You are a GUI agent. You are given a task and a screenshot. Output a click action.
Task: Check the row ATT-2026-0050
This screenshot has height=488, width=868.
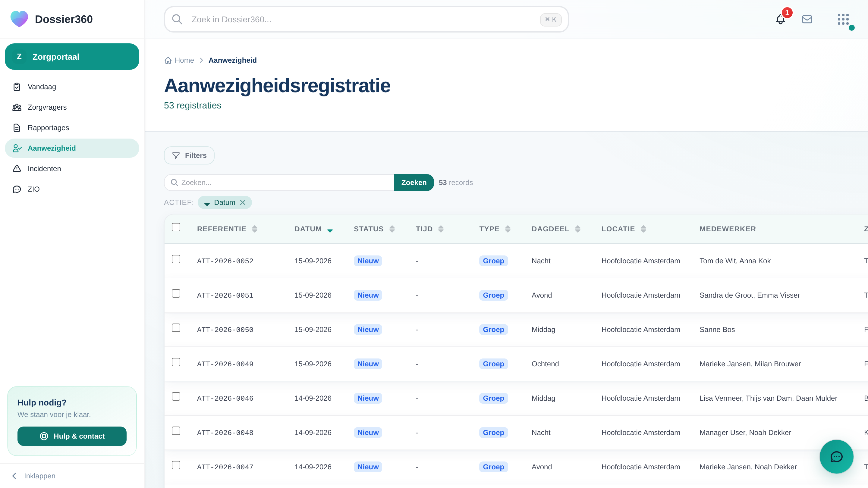(176, 328)
